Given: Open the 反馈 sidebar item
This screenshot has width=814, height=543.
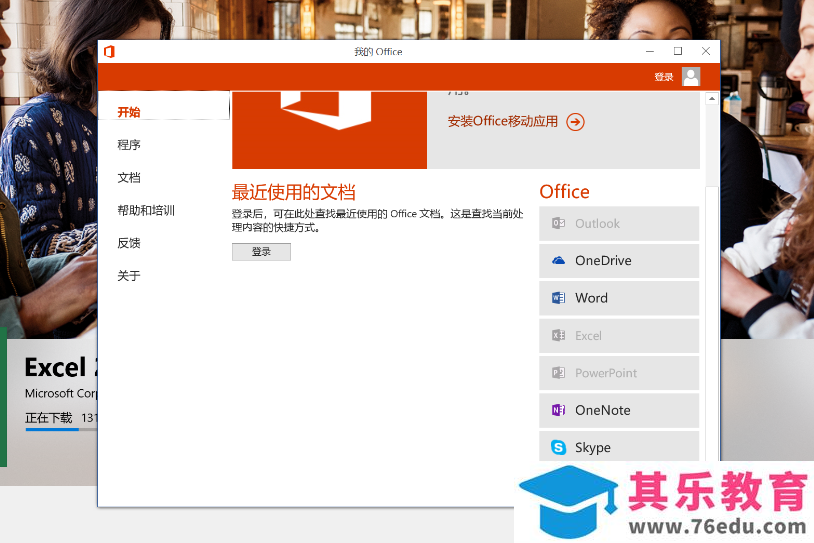Looking at the screenshot, I should (129, 243).
